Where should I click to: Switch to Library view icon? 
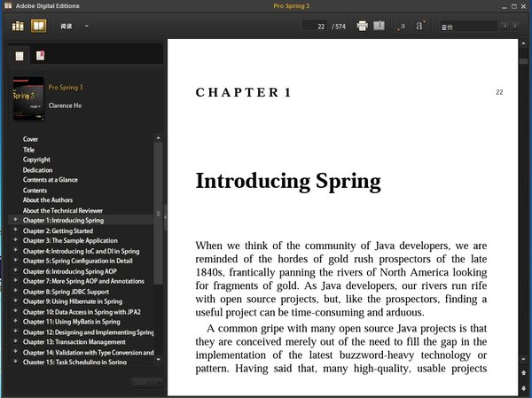[18, 26]
